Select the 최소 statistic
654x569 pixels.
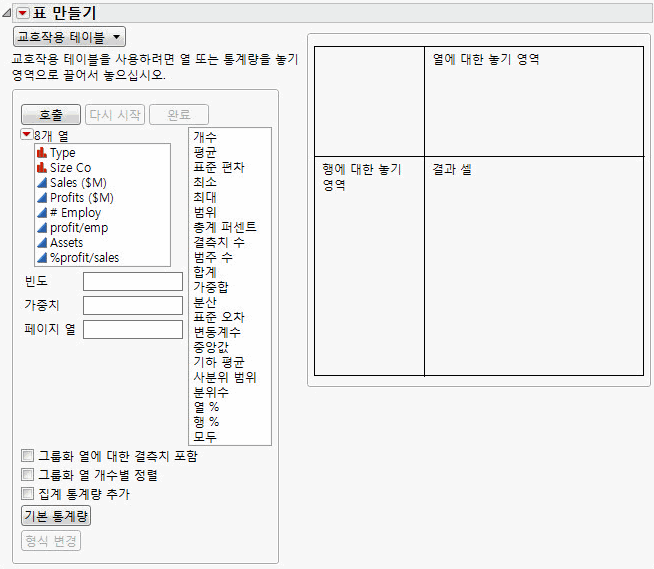click(x=205, y=182)
